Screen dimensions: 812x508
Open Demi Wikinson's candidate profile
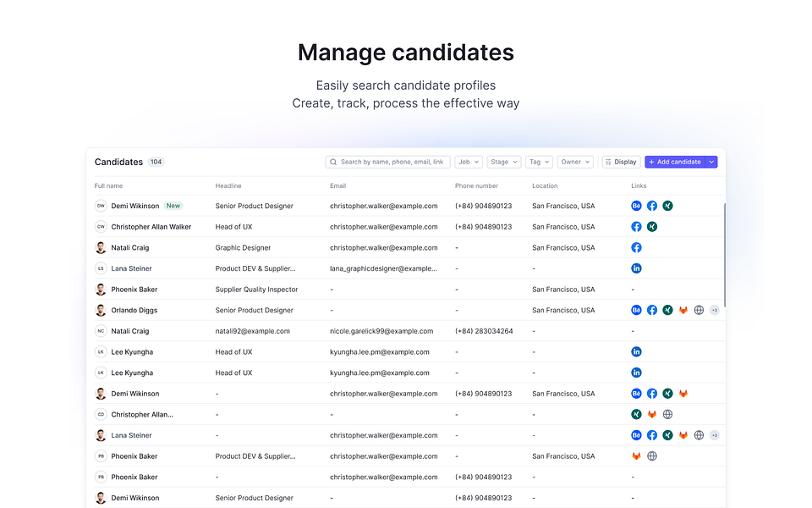(x=135, y=206)
